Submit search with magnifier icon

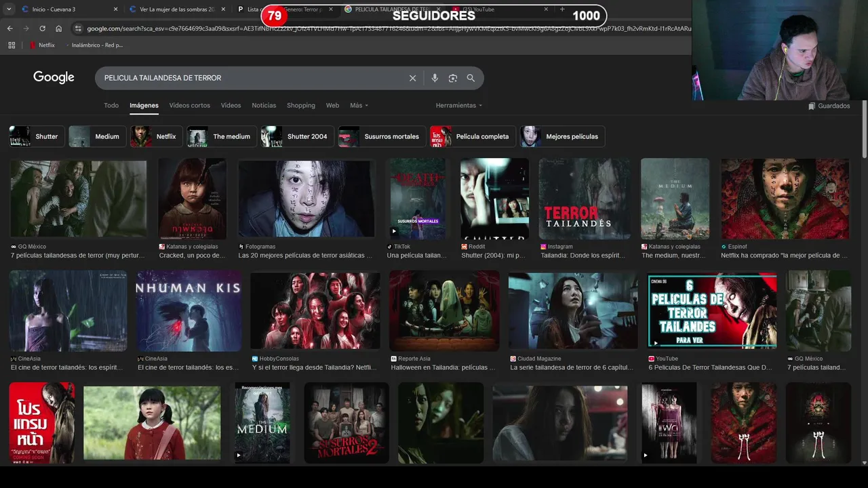(x=471, y=78)
